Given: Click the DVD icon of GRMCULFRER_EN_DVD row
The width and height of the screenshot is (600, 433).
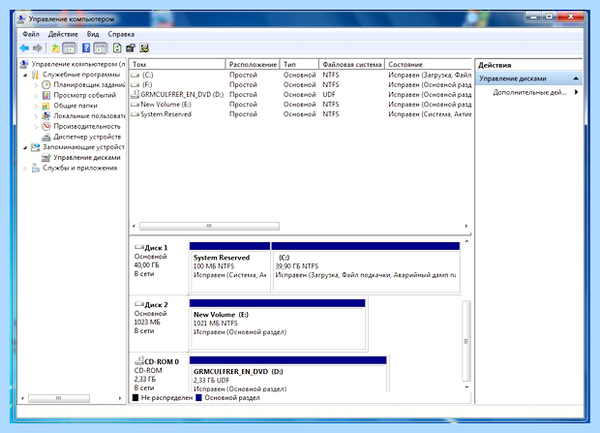Looking at the screenshot, I should [135, 94].
